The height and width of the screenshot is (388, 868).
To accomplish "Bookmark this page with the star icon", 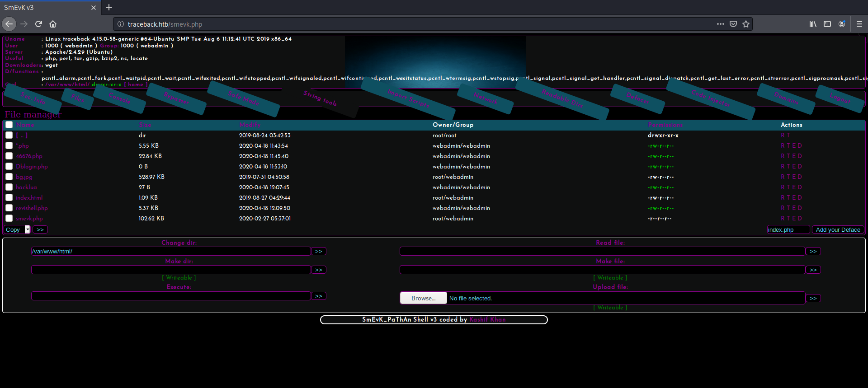I will 746,24.
